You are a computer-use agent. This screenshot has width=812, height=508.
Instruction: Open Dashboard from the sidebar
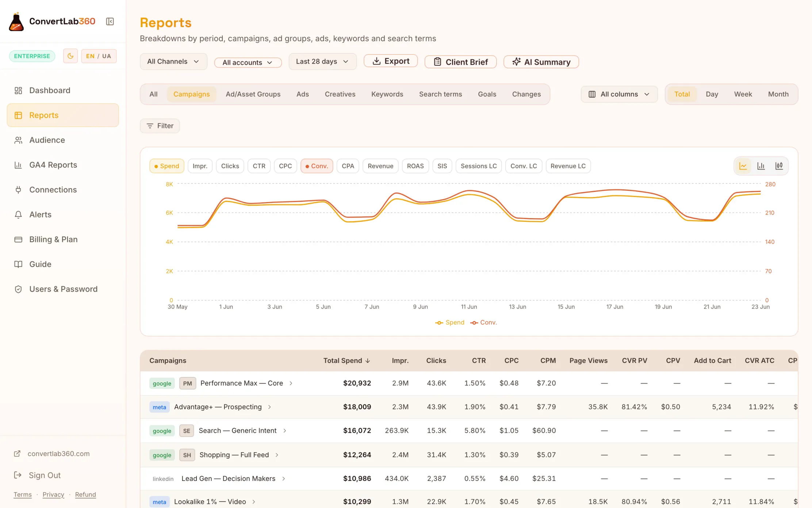point(63,90)
